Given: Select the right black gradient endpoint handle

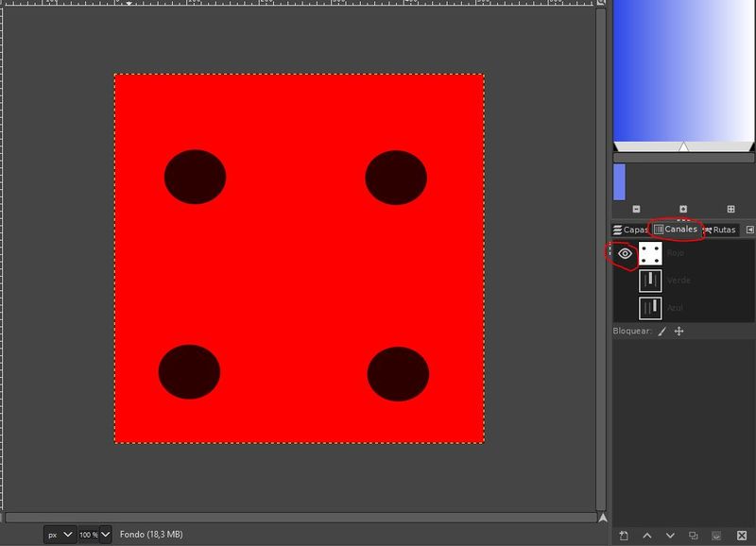Looking at the screenshot, I should tap(751, 147).
